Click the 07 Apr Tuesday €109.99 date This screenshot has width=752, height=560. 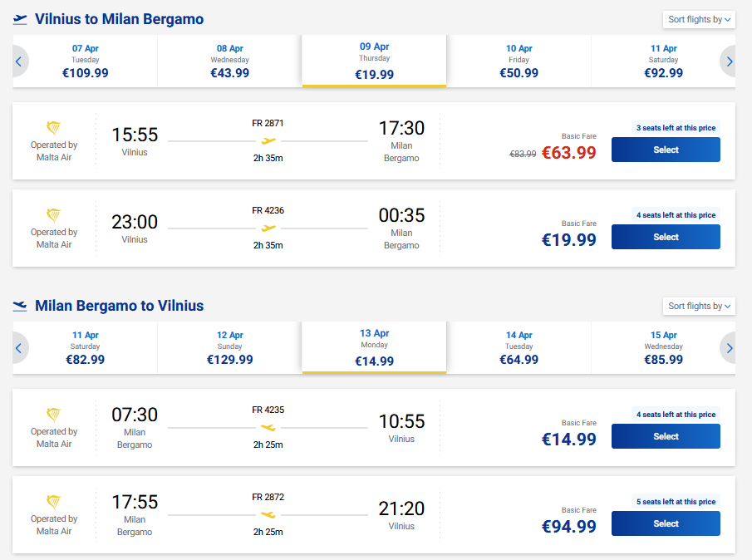coord(85,61)
